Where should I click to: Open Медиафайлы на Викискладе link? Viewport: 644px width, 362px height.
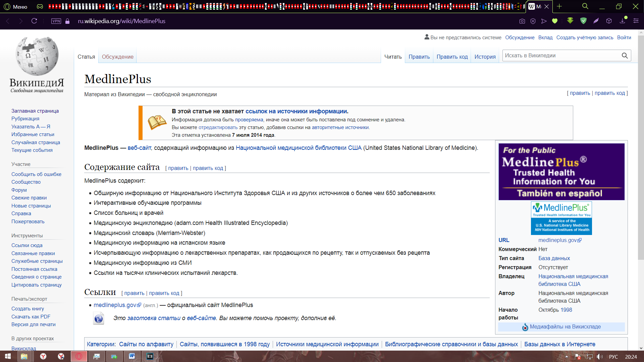pos(565,327)
